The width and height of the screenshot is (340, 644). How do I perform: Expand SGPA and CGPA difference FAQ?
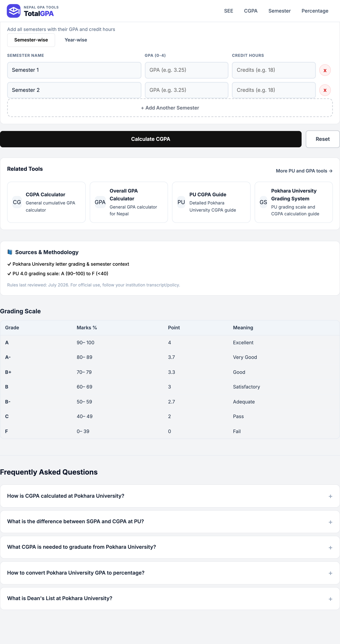(x=170, y=522)
